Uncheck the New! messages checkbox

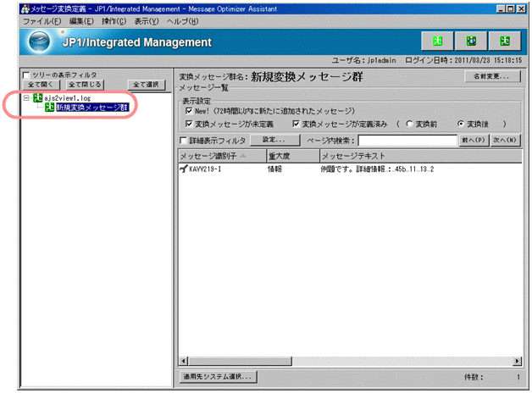189,111
